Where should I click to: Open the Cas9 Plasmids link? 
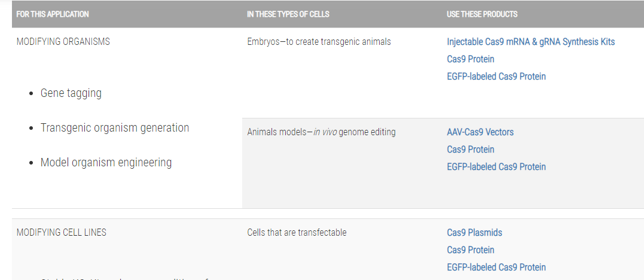[x=474, y=232]
